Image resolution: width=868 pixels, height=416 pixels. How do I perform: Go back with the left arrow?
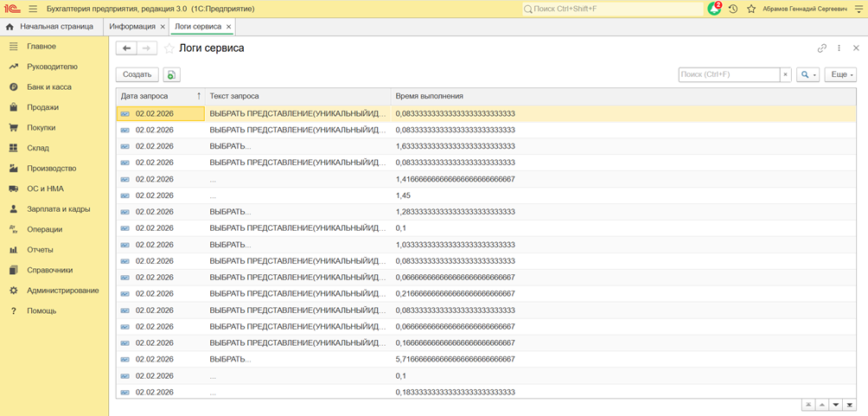coord(127,48)
